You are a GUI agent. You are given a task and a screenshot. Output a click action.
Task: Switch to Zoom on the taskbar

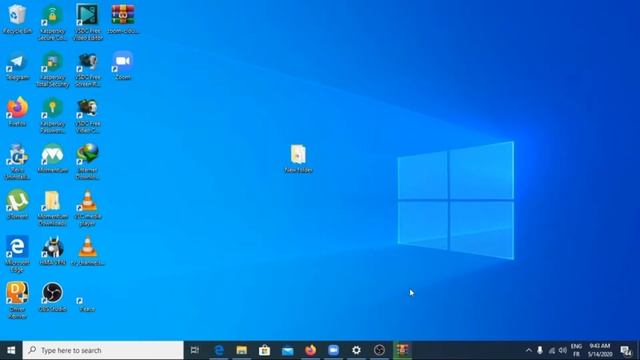[x=333, y=350]
